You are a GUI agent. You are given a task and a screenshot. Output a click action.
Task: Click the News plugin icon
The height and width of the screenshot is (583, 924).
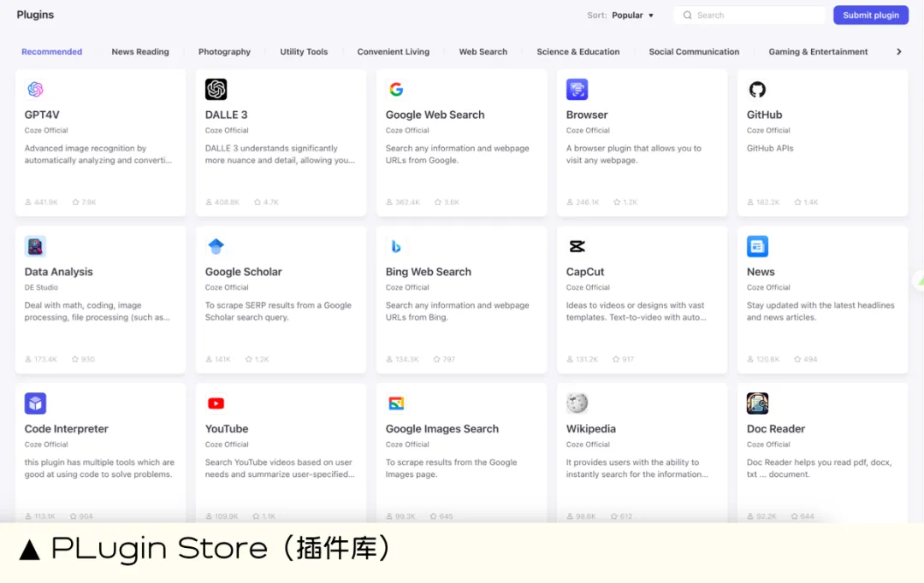tap(757, 246)
